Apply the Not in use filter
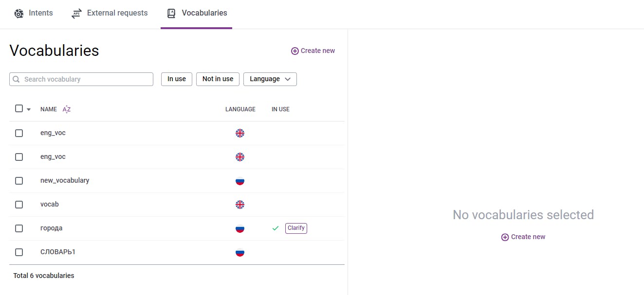This screenshot has width=644, height=295. pos(218,79)
